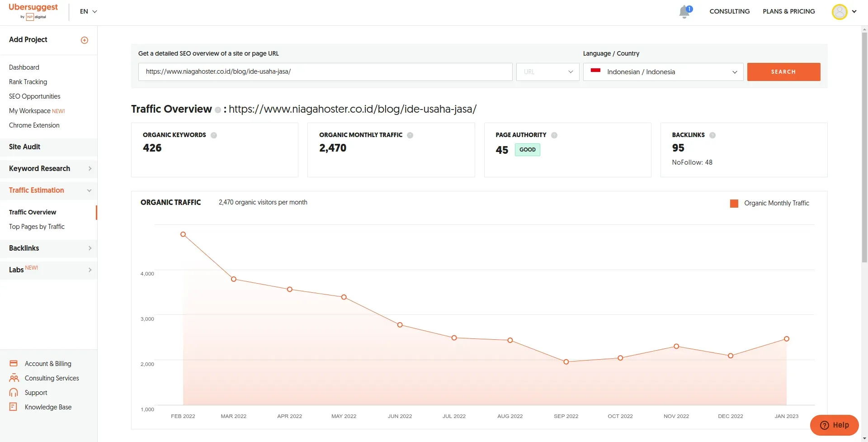Open the user profile avatar
868x442 pixels.
[840, 12]
